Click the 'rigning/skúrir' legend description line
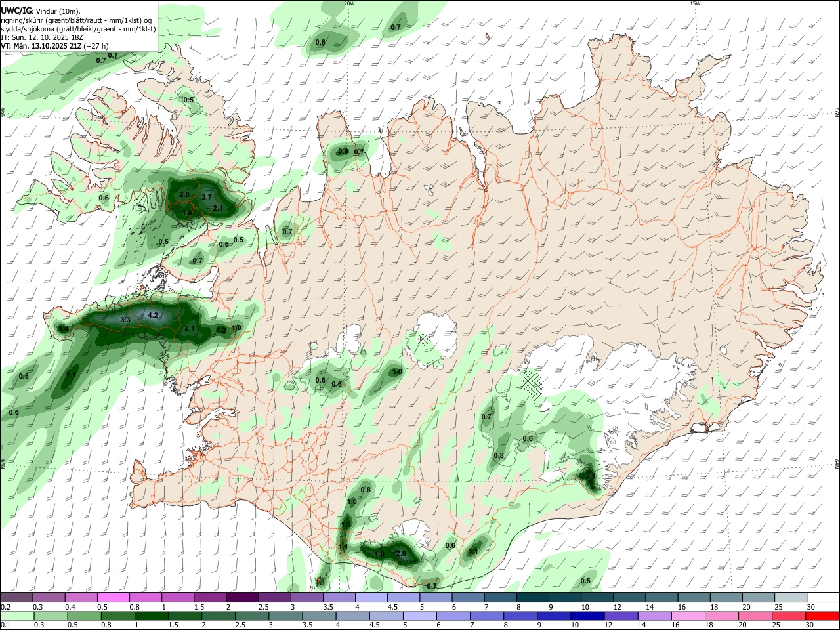 coord(77,20)
